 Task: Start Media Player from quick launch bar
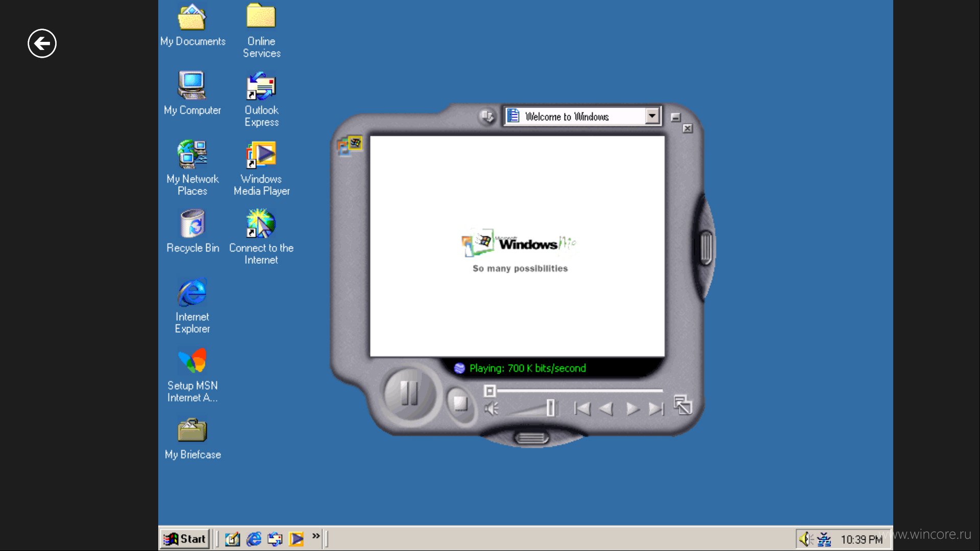297,539
